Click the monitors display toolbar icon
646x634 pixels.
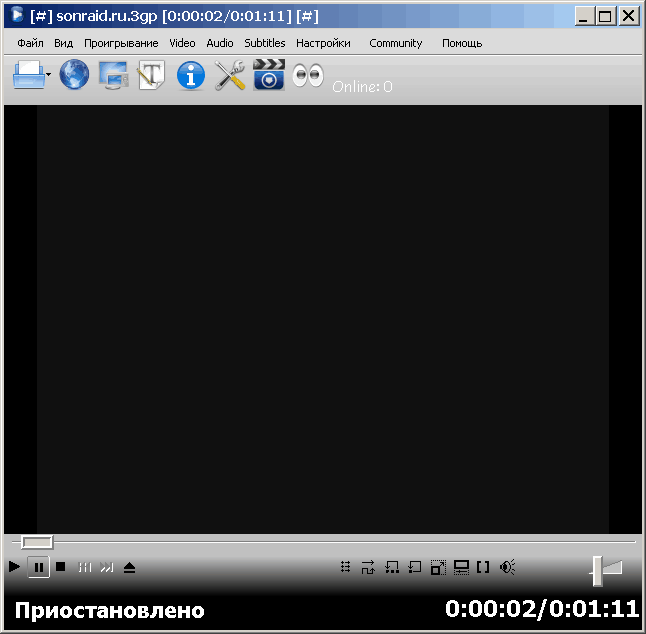[x=114, y=75]
